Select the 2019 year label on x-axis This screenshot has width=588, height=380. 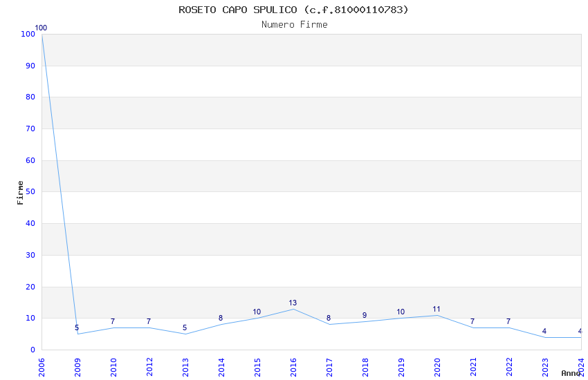[x=401, y=368]
